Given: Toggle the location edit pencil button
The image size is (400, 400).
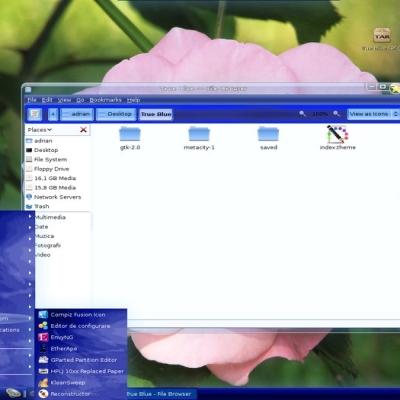Looking at the screenshot, I should (x=35, y=114).
